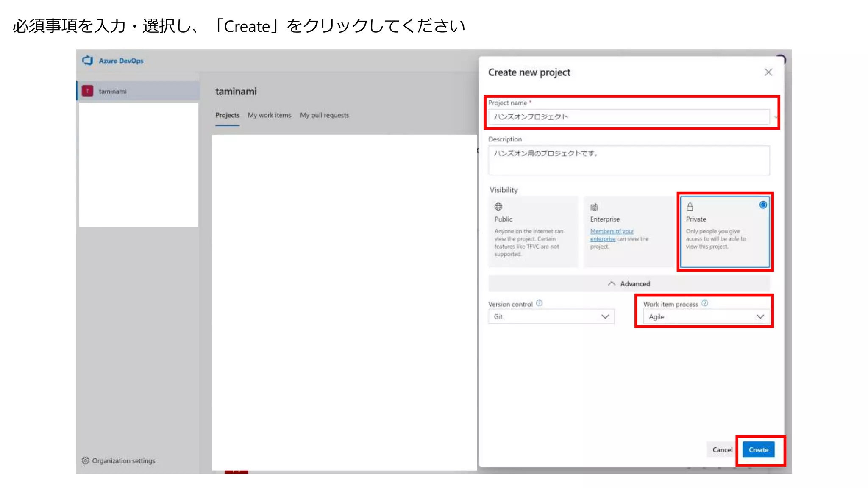
Task: Click Version control help info icon
Action: click(x=539, y=303)
